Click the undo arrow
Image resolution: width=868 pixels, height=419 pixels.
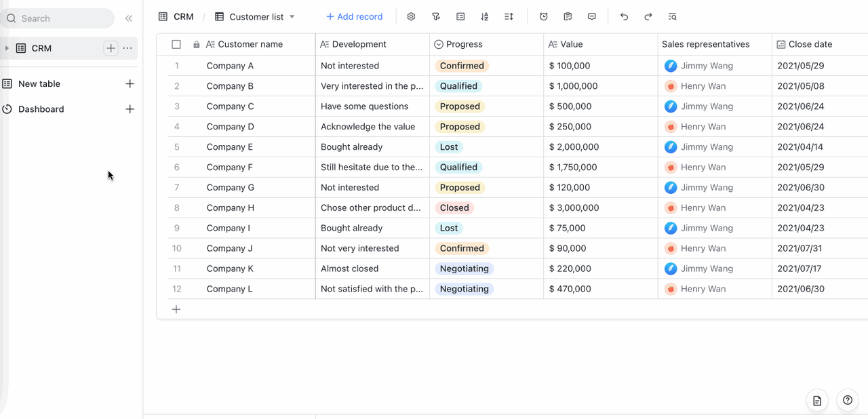click(x=624, y=17)
